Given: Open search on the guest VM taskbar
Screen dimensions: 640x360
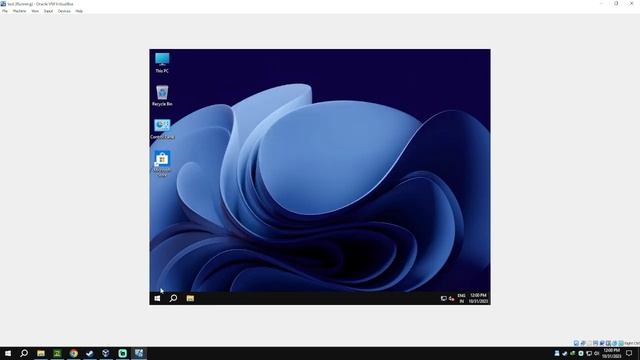Looking at the screenshot, I should click(173, 298).
